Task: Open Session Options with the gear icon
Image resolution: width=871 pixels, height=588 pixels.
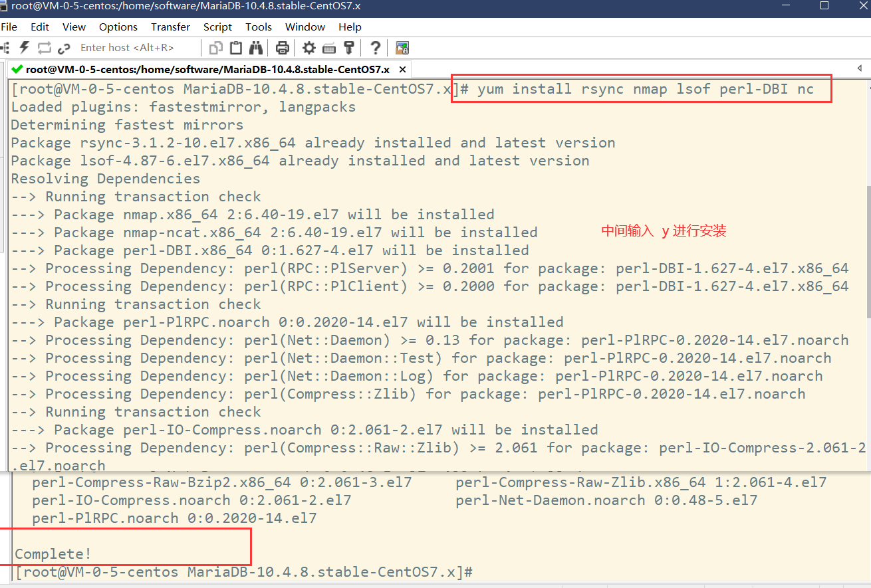Action: [x=309, y=48]
